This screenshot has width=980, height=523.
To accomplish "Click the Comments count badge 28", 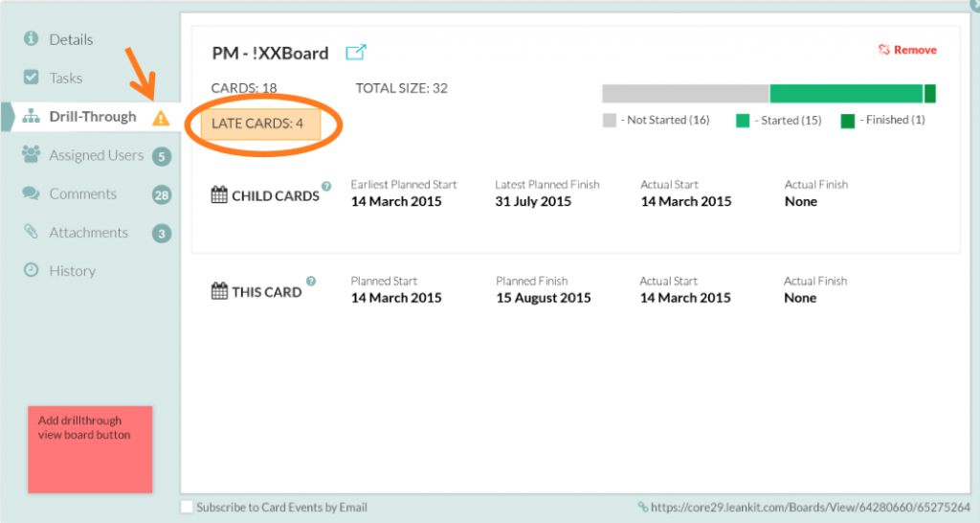I will click(x=162, y=195).
